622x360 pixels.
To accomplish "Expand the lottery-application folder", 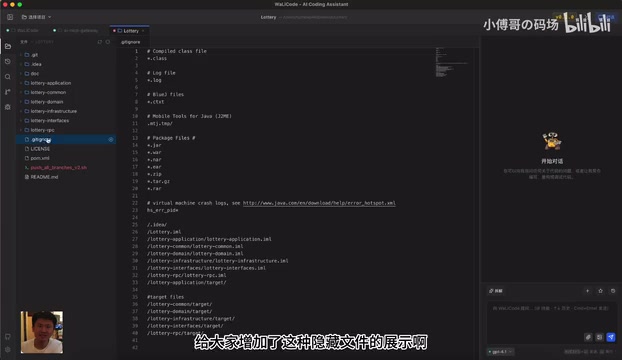I will pos(66,83).
